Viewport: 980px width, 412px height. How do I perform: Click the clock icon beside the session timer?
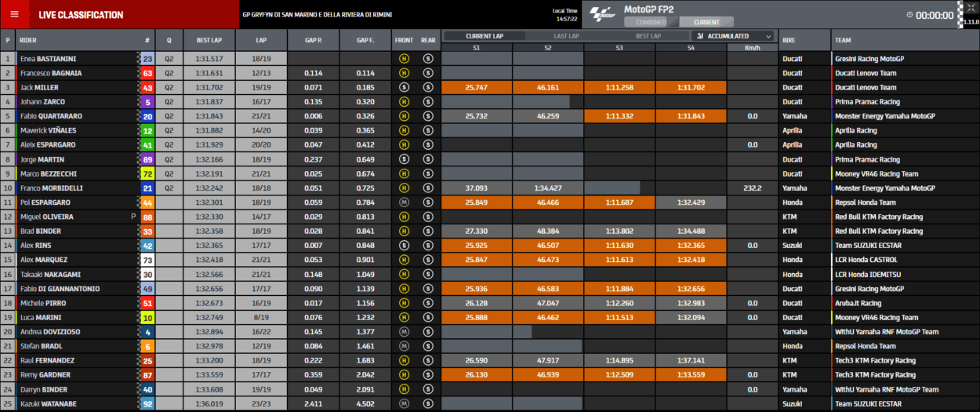click(909, 15)
